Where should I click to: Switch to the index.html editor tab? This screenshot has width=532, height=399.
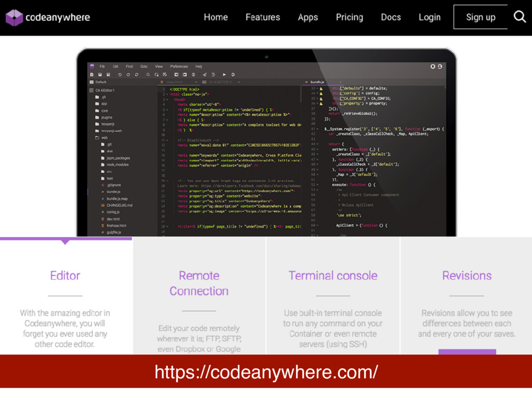[x=175, y=82]
